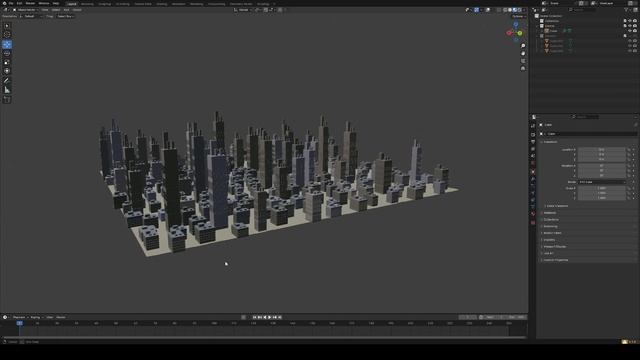The height and width of the screenshot is (360, 640).
Task: Open the Edit menu
Action: click(19, 3)
